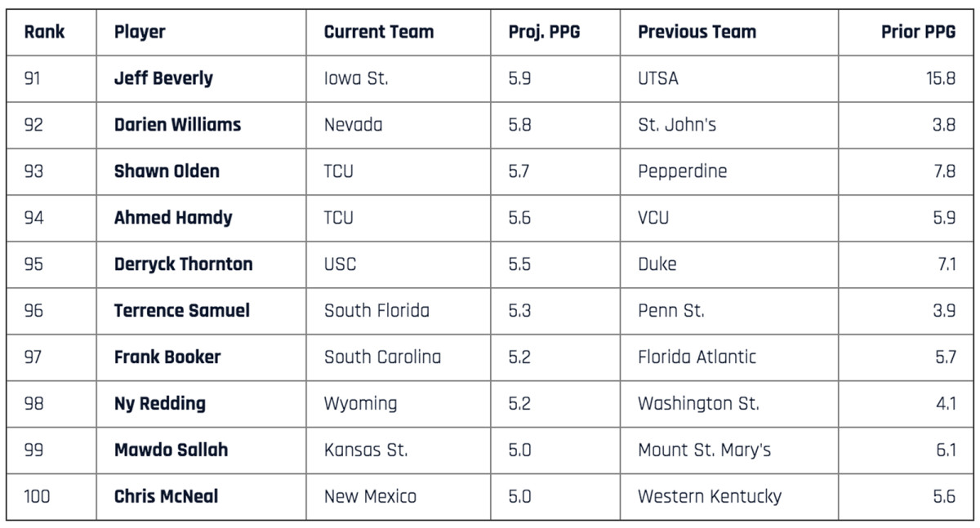Select the Western Kentucky previous team cell
This screenshot has height=528, width=980.
709,496
